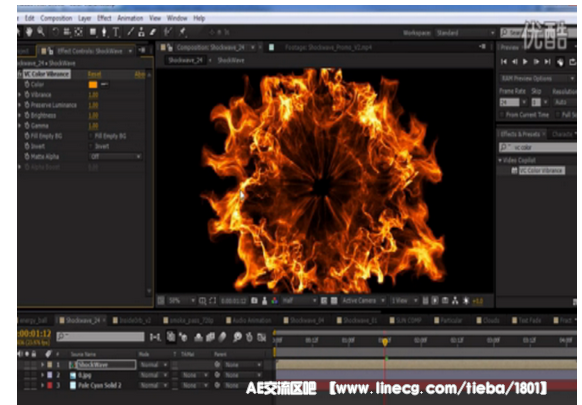Click the current time indicator on timeline ruler
The image size is (582, 405).
click(x=385, y=341)
